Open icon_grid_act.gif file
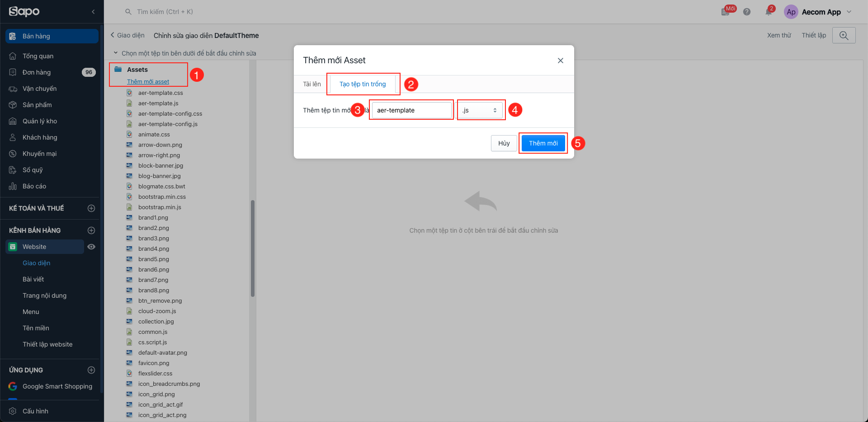The width and height of the screenshot is (868, 422). pos(160,404)
